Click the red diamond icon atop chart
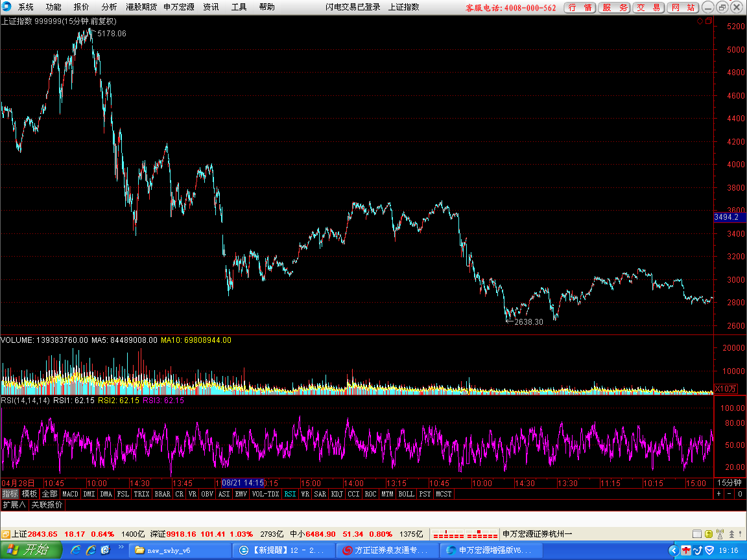Screen dimensions: 747x560 point(700,21)
